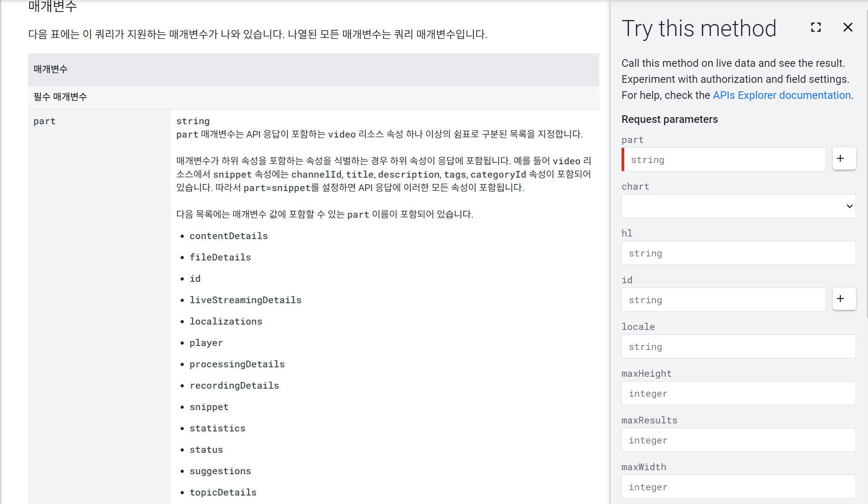The height and width of the screenshot is (504, 868).
Task: Click the maxHeight integer field
Action: [738, 394]
